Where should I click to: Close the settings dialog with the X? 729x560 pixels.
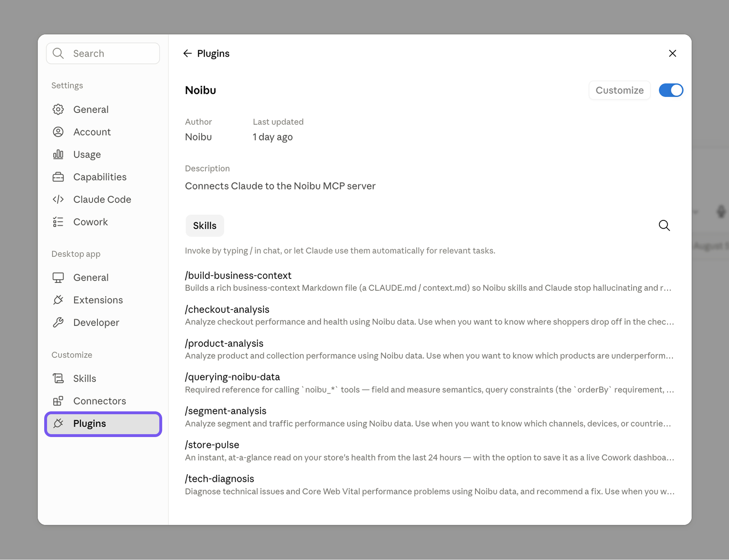click(x=672, y=53)
